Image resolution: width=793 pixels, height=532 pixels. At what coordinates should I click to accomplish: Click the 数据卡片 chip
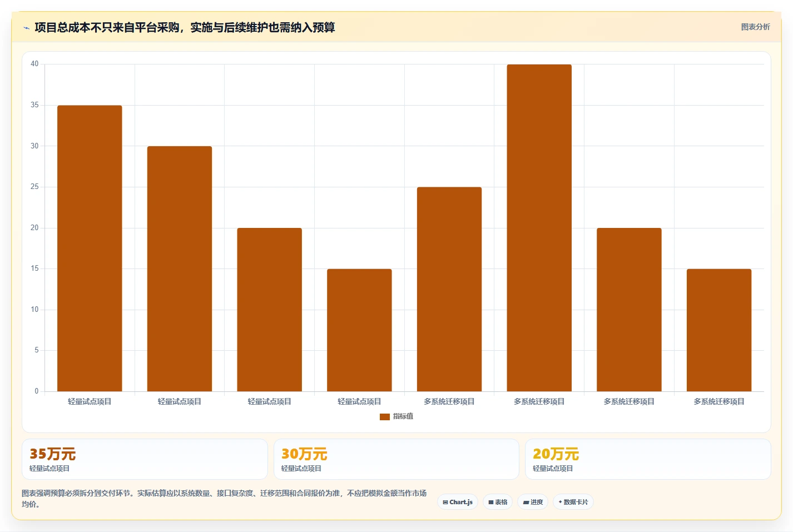(573, 502)
